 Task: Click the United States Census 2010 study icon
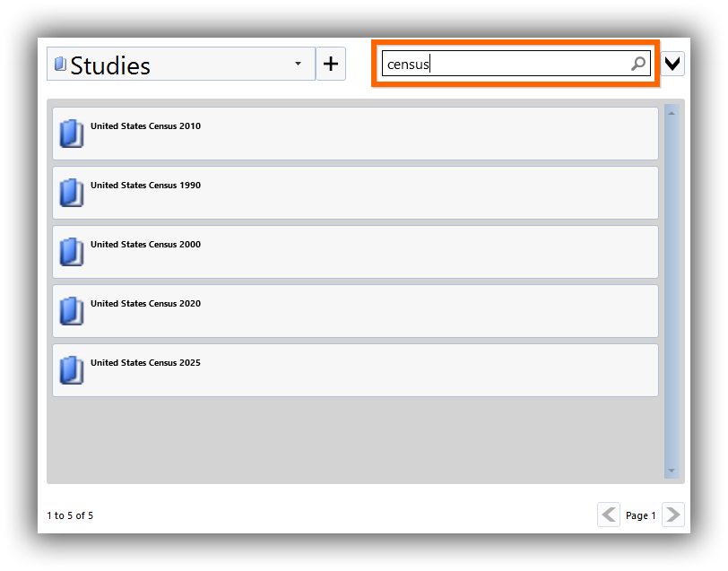pyautogui.click(x=72, y=134)
